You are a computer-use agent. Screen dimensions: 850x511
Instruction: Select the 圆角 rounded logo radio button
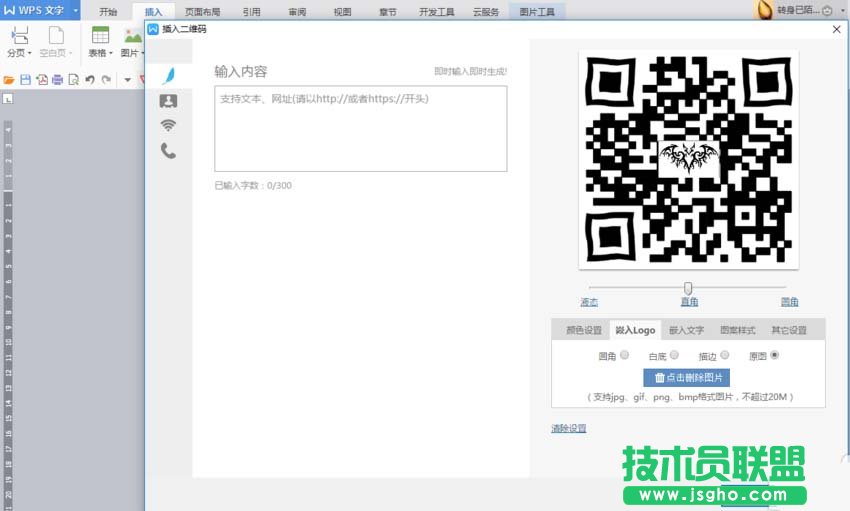[624, 355]
